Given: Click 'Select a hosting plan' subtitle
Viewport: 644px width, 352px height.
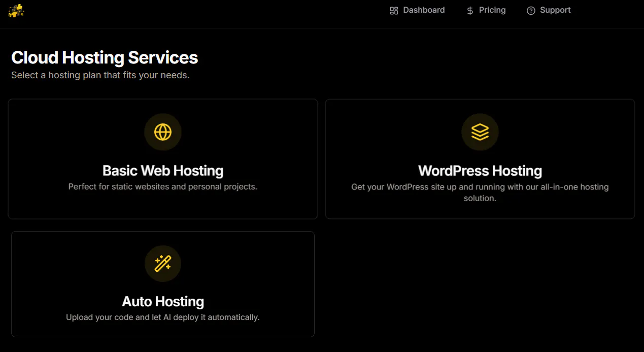Looking at the screenshot, I should (x=100, y=75).
